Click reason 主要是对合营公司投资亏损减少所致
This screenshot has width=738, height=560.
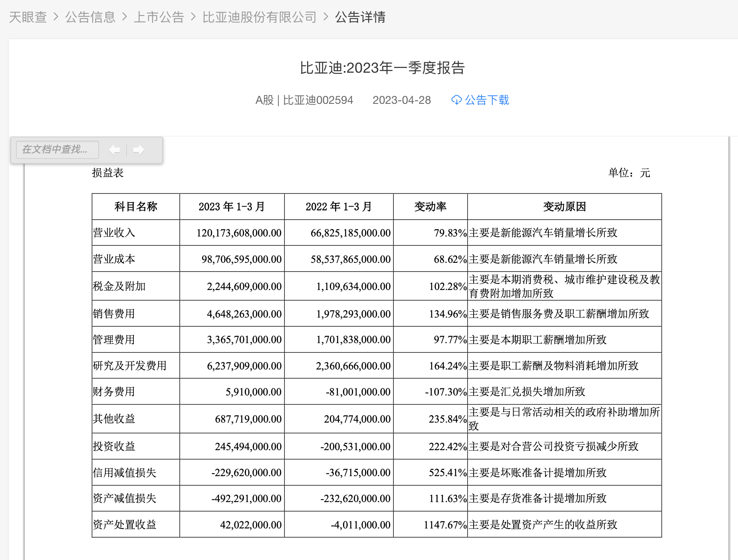554,447
